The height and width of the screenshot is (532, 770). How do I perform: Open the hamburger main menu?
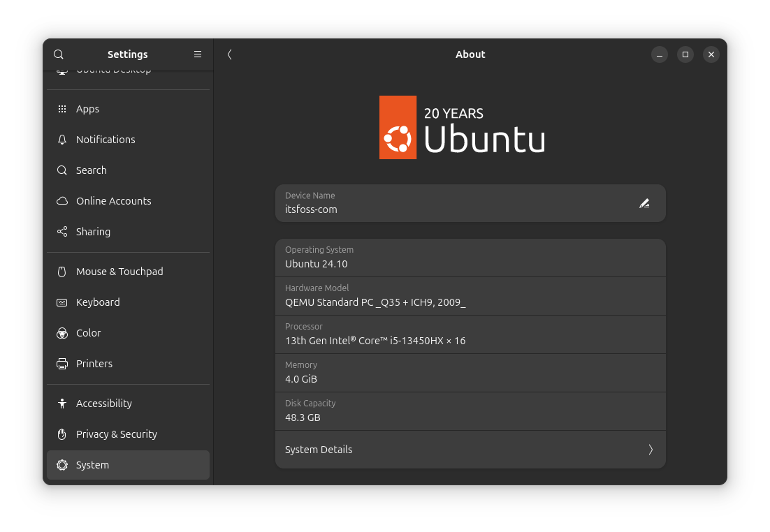pyautogui.click(x=198, y=54)
